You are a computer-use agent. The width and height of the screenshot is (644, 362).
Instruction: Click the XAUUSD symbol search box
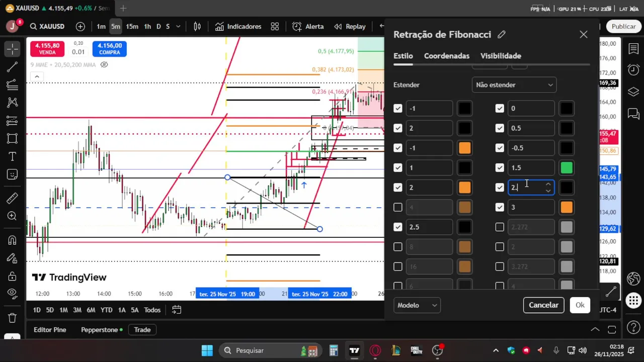(47, 26)
